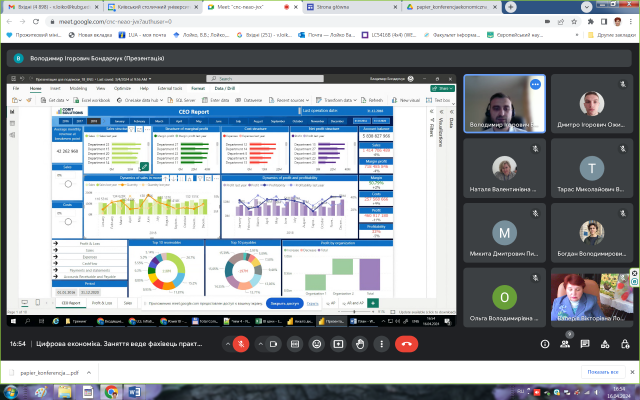Toggle closed captions in Meet
This screenshot has height=400, width=640.
pos(297,342)
